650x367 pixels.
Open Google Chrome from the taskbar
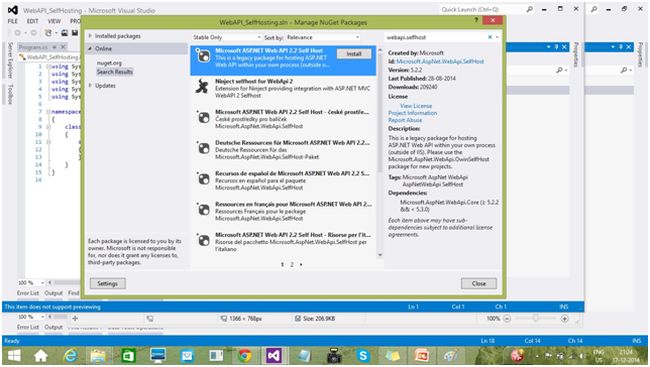245,355
